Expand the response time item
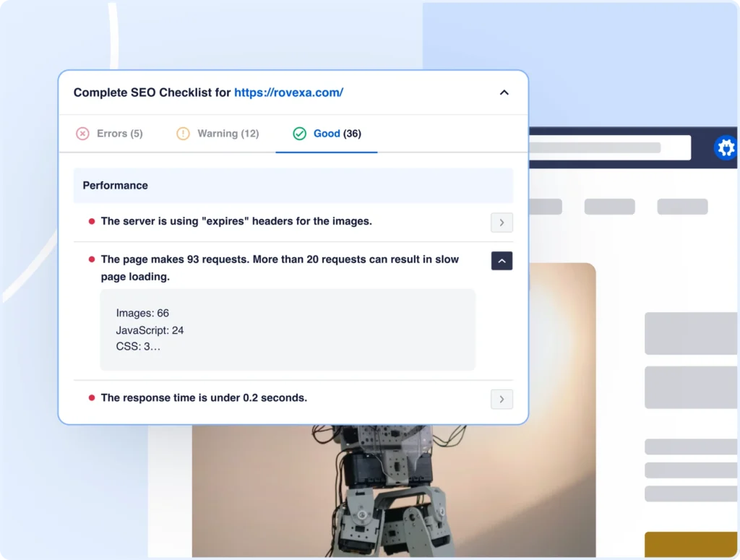The width and height of the screenshot is (740, 560). pos(502,399)
